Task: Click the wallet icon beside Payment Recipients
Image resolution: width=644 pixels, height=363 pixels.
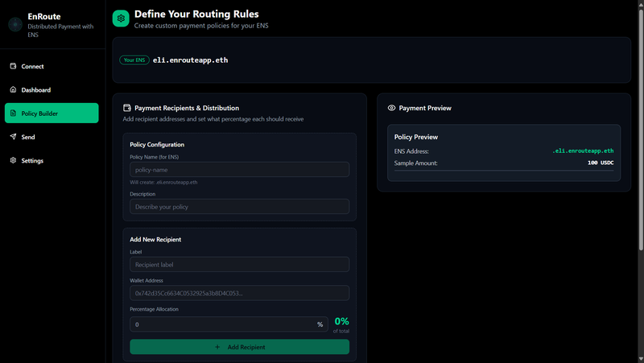Action: coord(127,108)
